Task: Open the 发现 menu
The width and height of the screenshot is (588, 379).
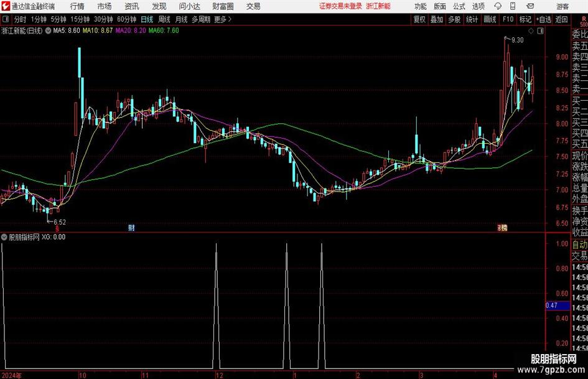Action: coord(159,6)
